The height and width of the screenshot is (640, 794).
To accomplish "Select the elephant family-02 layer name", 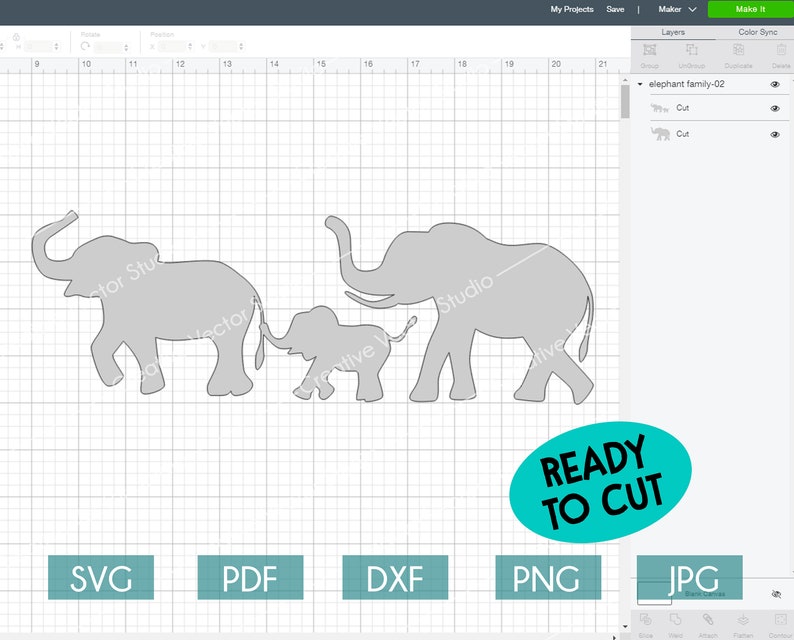I will click(686, 84).
